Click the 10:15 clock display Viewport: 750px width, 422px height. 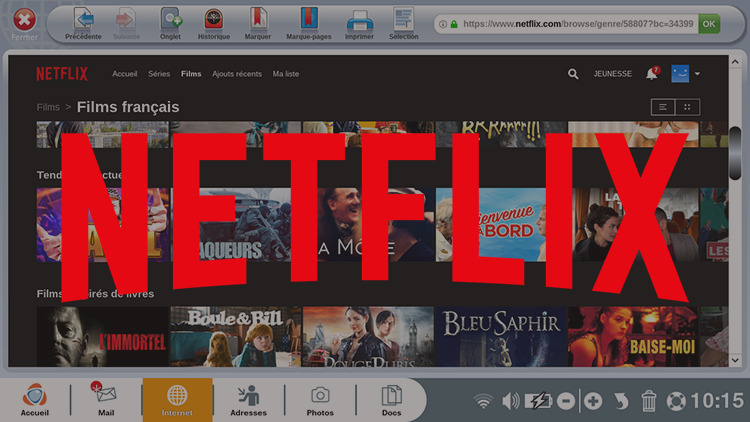(717, 401)
